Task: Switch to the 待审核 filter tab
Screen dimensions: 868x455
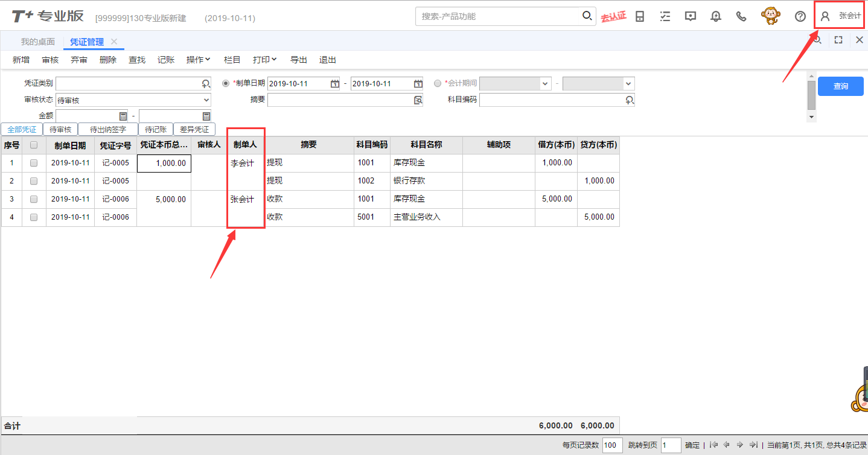Action: coord(60,129)
